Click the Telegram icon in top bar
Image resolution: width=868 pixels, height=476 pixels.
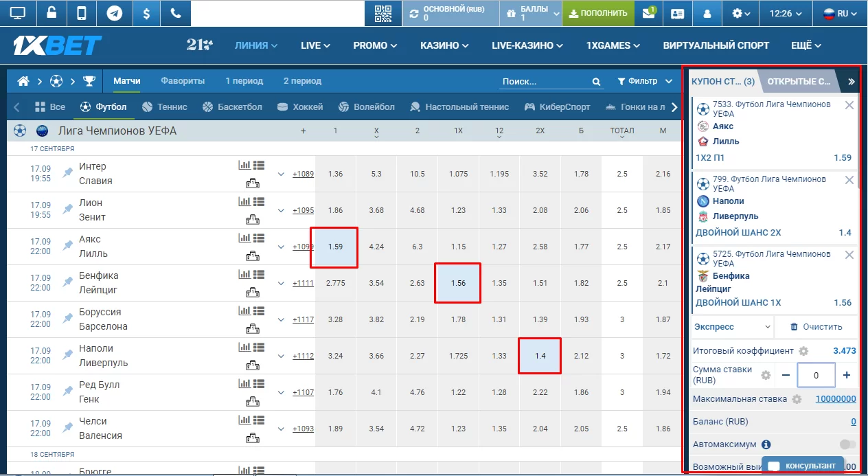[114, 13]
